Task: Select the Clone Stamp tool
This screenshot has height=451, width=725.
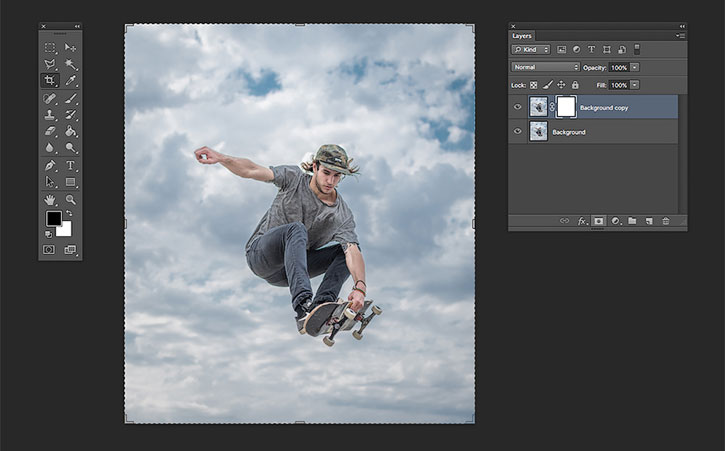Action: (x=50, y=115)
